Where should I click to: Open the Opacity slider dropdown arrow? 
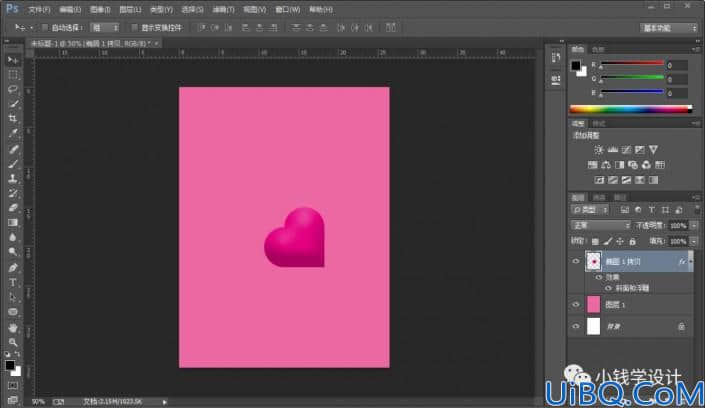694,225
